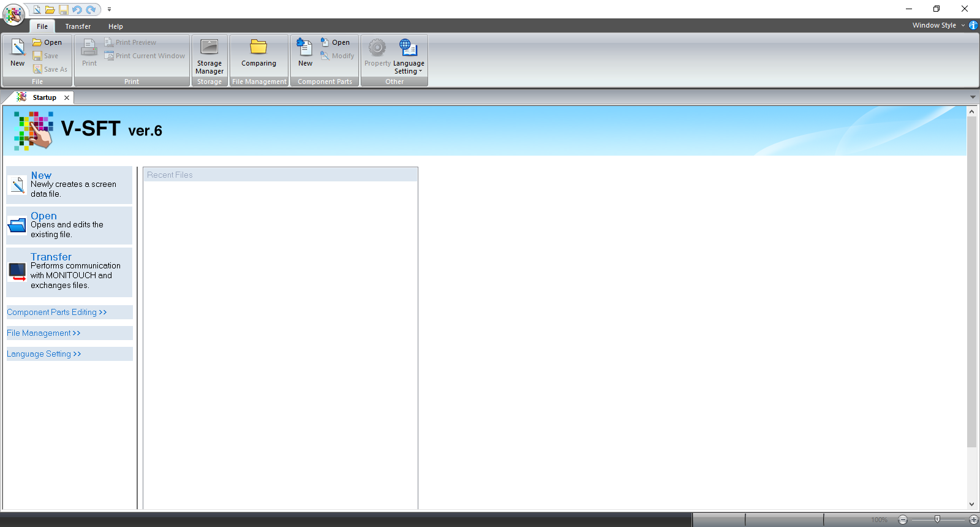This screenshot has height=527, width=980.
Task: Click the blue info icon at top right
Action: tap(973, 25)
